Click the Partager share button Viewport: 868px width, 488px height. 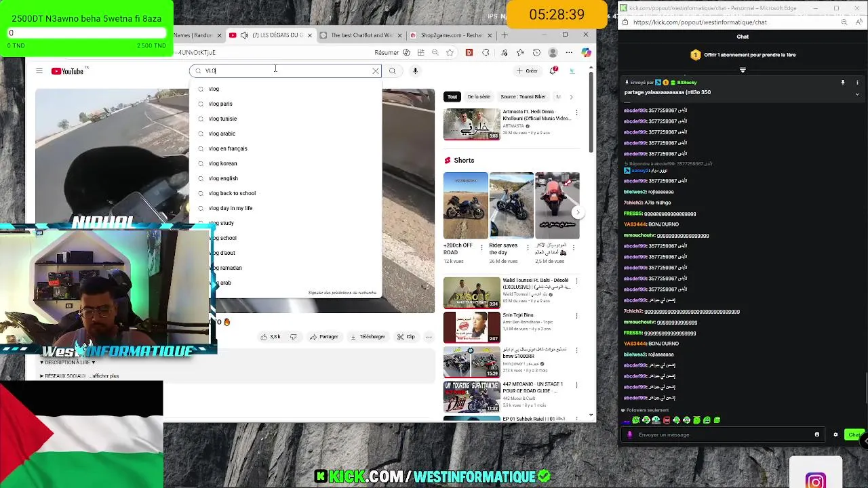point(324,337)
